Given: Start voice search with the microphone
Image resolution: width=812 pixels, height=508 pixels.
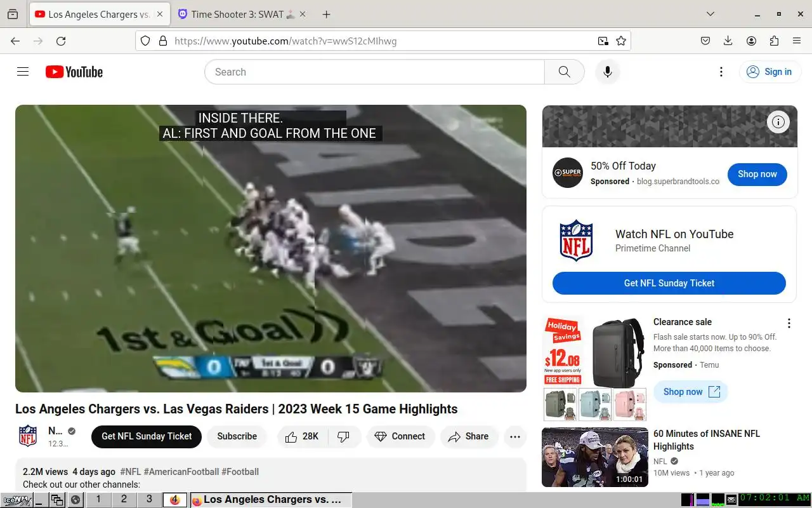Looking at the screenshot, I should tap(607, 72).
